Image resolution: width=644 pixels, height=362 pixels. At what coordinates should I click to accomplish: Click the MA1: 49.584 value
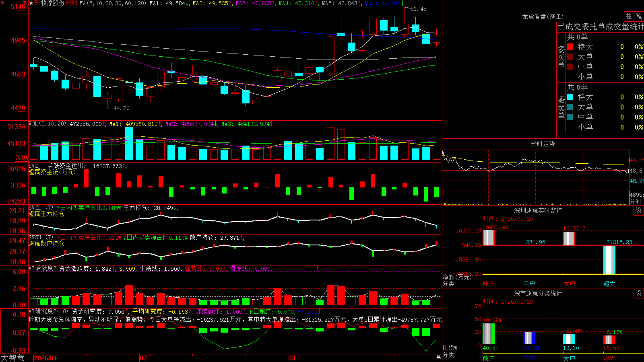pos(167,3)
